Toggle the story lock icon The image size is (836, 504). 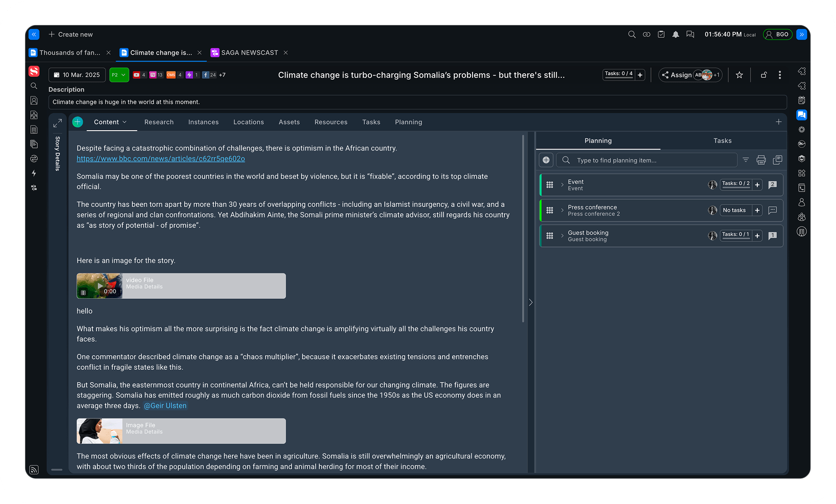point(764,75)
